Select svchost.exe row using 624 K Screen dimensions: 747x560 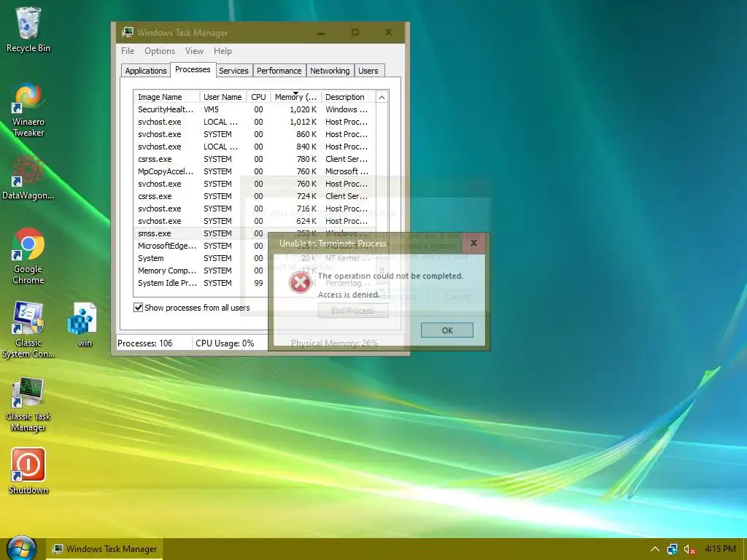(x=255, y=221)
